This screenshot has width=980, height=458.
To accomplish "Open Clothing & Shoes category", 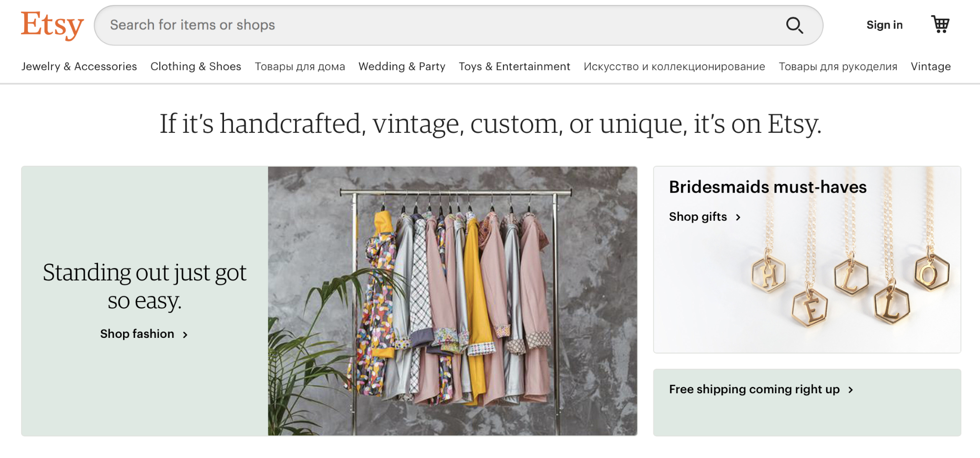I will pos(196,66).
